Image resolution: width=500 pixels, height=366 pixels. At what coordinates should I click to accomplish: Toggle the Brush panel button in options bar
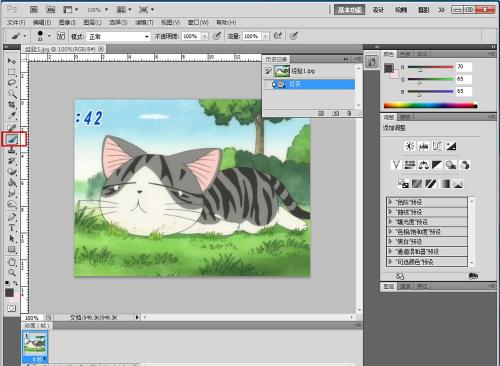(61, 36)
